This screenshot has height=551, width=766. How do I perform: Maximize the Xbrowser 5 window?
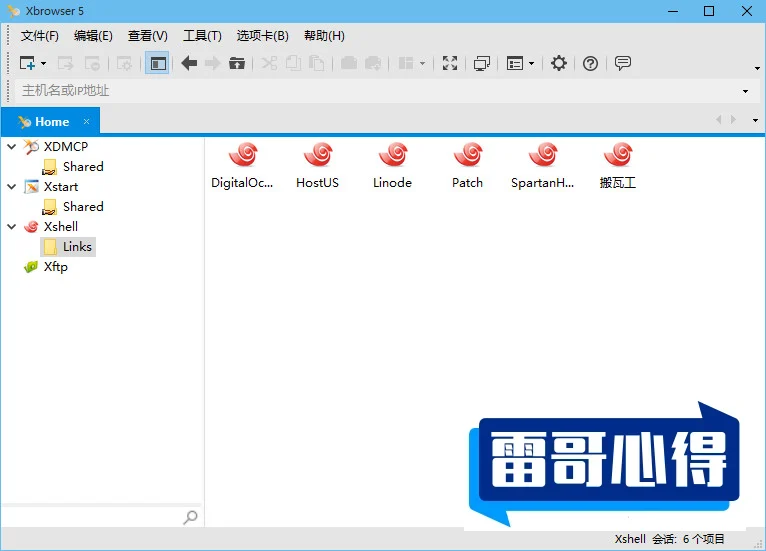point(709,11)
